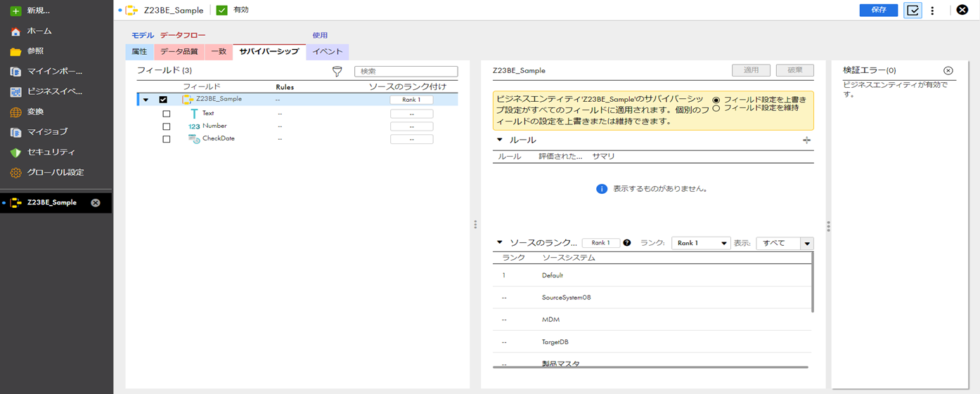Viewport: 980px width, 394px height.
Task: Close the Z23BE_Sample sidebar tab
Action: point(96,203)
